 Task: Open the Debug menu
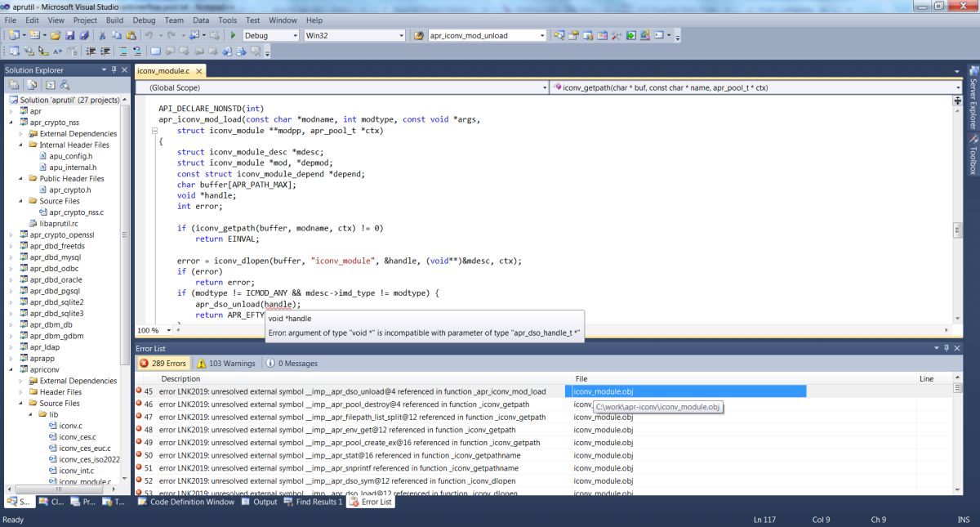[144, 20]
